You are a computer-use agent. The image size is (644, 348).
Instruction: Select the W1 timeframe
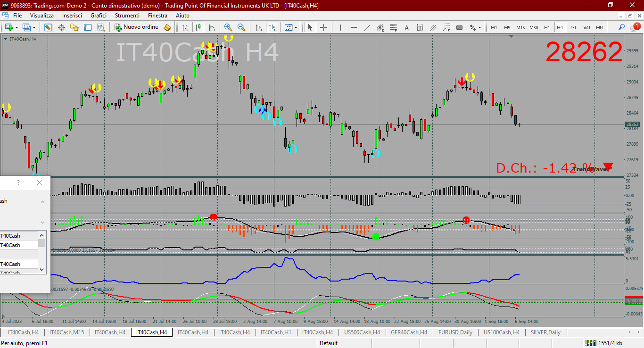point(586,27)
